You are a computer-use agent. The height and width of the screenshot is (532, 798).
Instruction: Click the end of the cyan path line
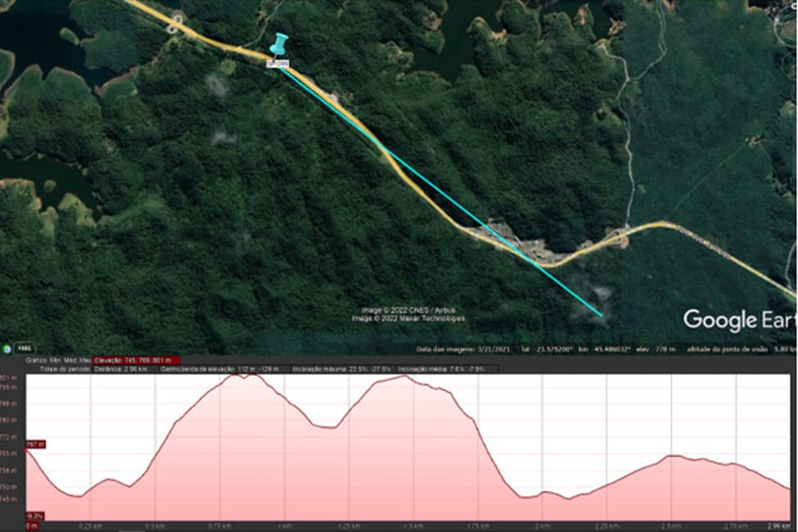602,316
